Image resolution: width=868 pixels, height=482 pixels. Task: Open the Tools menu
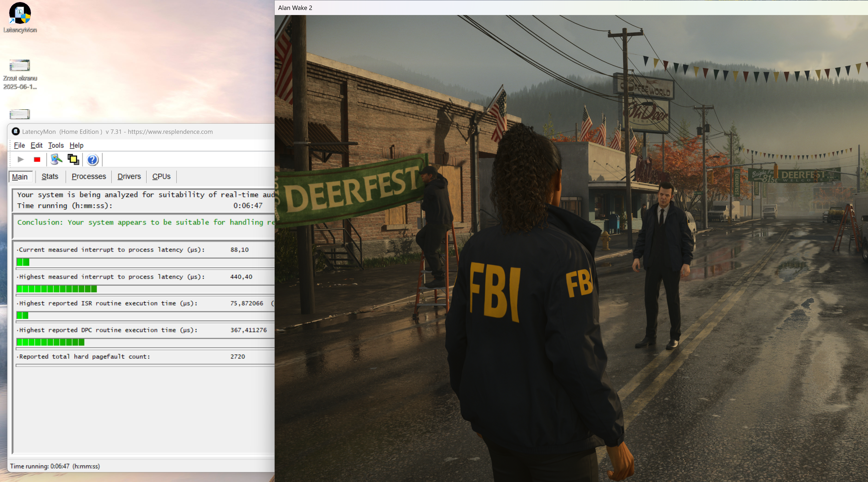pyautogui.click(x=56, y=145)
